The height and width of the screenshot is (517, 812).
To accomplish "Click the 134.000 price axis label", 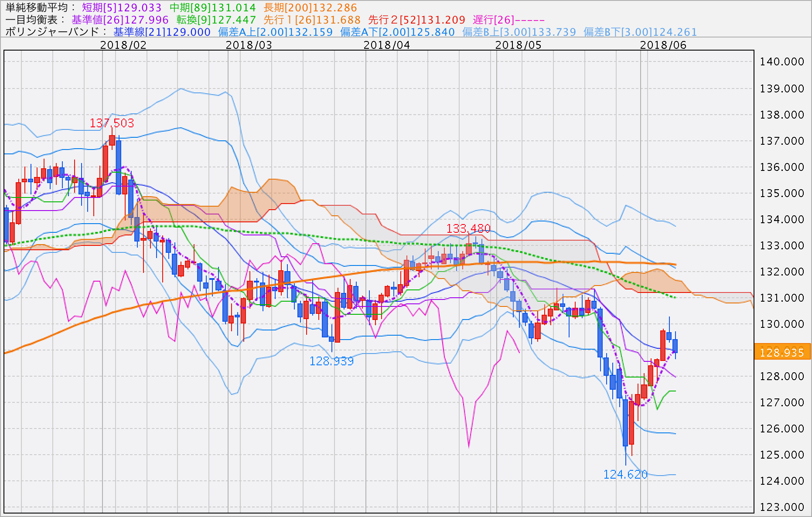I will tap(782, 219).
